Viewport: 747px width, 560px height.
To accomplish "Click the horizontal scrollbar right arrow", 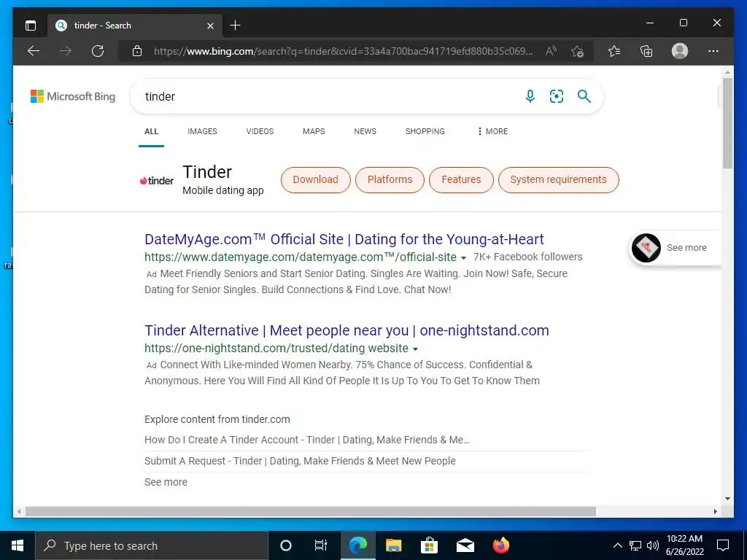I will coord(715,511).
